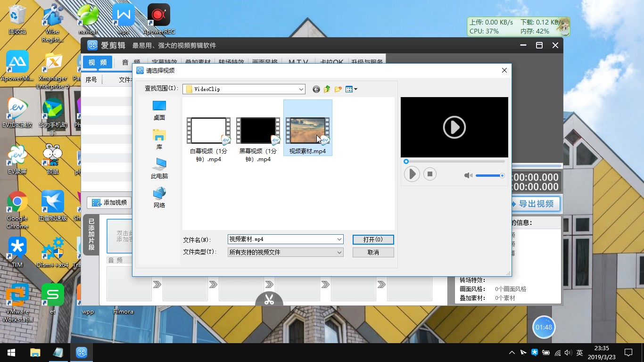The height and width of the screenshot is (362, 644).
Task: Open the navicat desktop shortcut
Action: (88, 19)
